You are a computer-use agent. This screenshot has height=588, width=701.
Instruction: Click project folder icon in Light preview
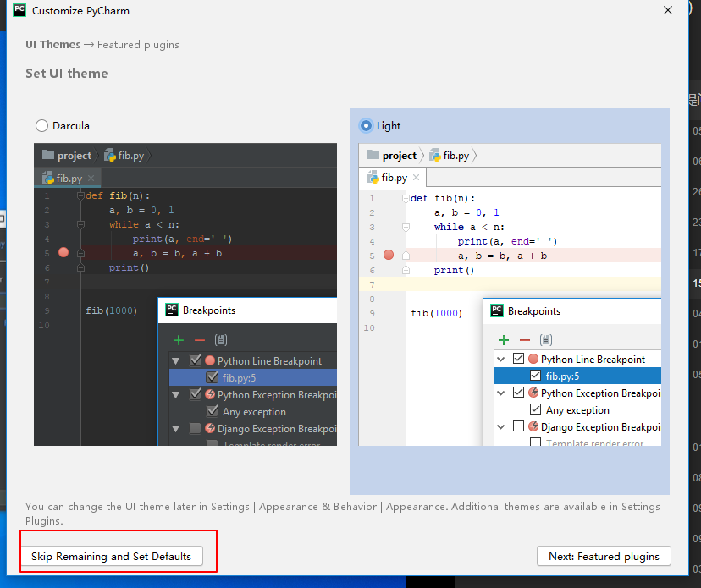[x=373, y=155]
